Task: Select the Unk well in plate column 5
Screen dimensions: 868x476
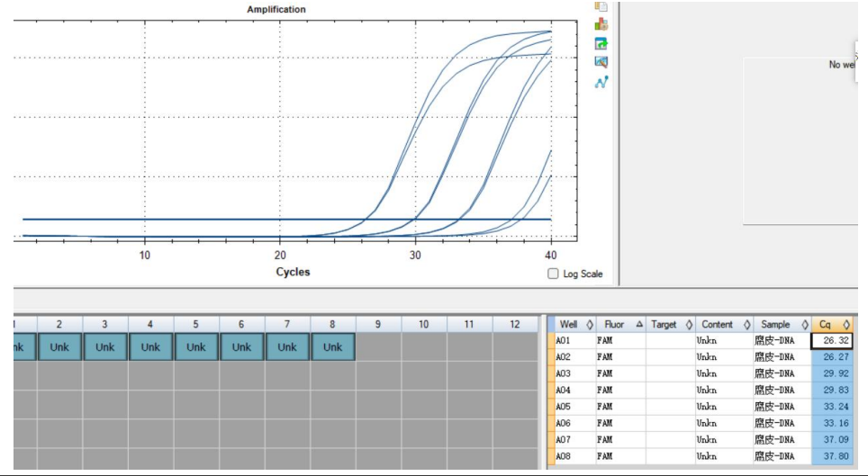Action: point(195,347)
